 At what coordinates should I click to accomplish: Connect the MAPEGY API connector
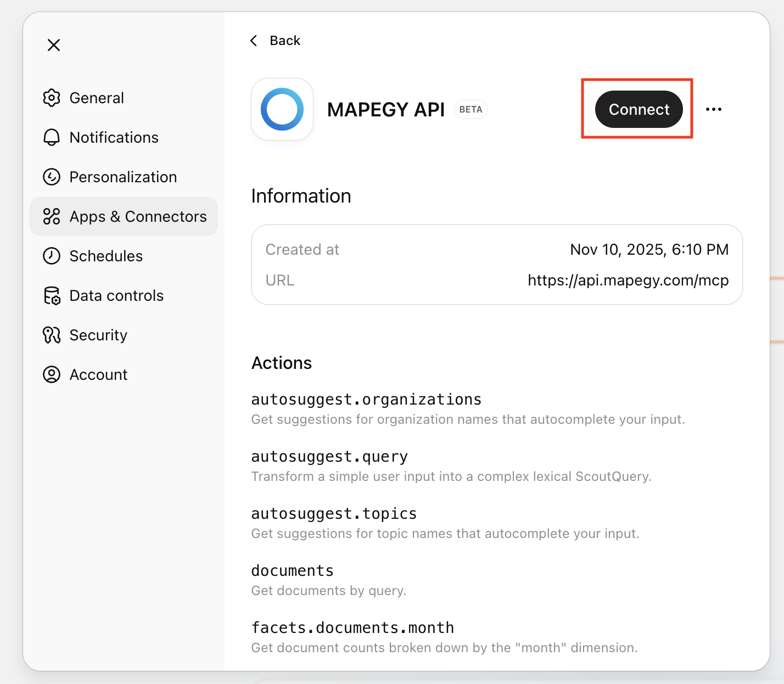pyautogui.click(x=639, y=109)
